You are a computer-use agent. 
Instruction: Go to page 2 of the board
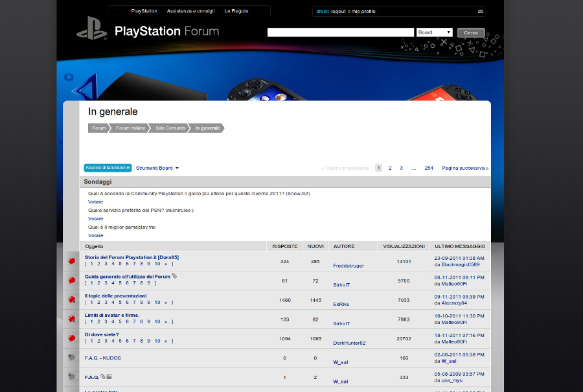390,168
